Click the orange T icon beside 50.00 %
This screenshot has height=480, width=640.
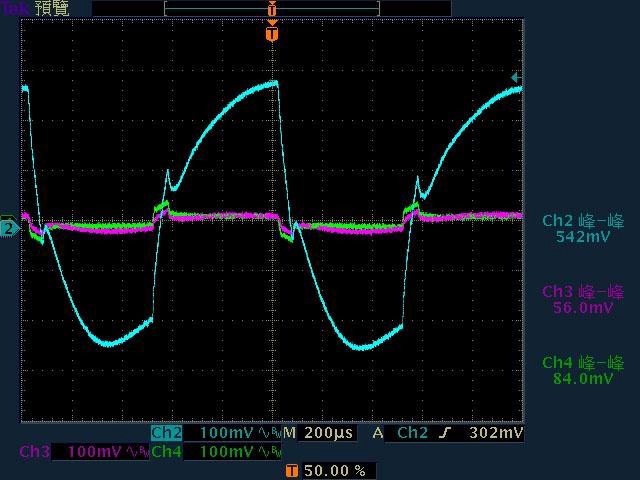291,470
